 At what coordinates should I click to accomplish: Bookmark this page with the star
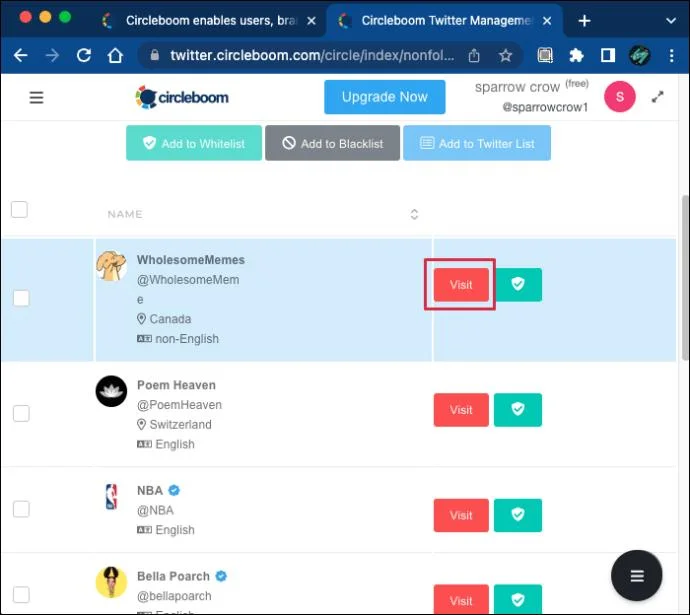click(x=506, y=55)
